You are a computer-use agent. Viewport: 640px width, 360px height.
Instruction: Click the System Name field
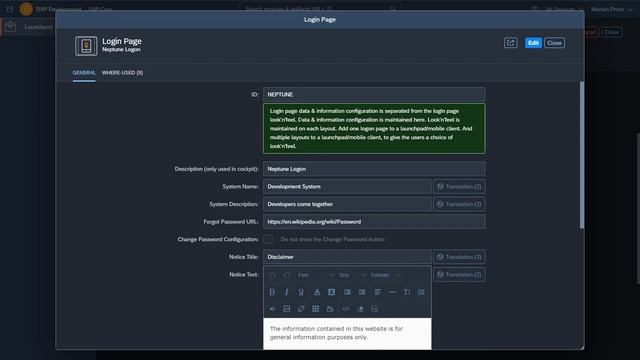pyautogui.click(x=347, y=187)
